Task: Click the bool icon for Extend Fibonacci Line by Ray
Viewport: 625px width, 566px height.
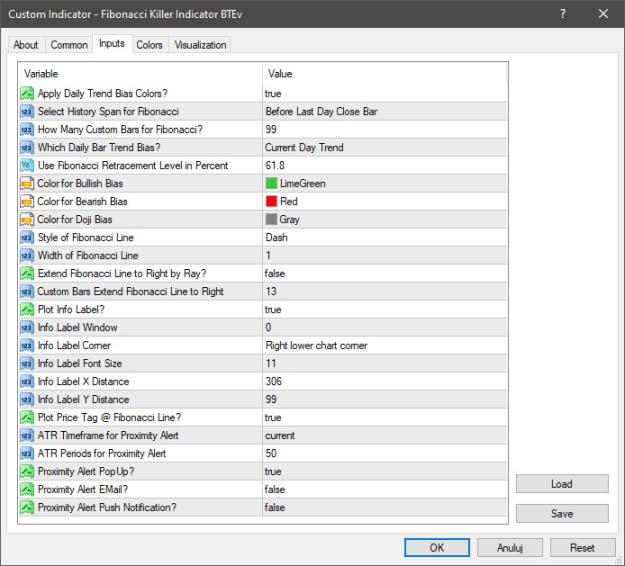Action: (x=27, y=273)
